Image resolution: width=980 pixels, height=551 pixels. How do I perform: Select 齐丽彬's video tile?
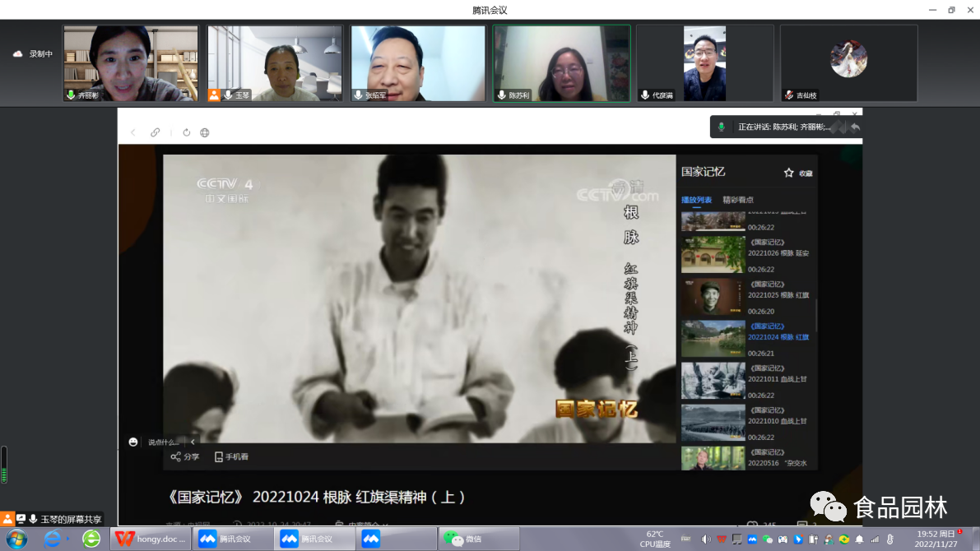click(x=131, y=63)
